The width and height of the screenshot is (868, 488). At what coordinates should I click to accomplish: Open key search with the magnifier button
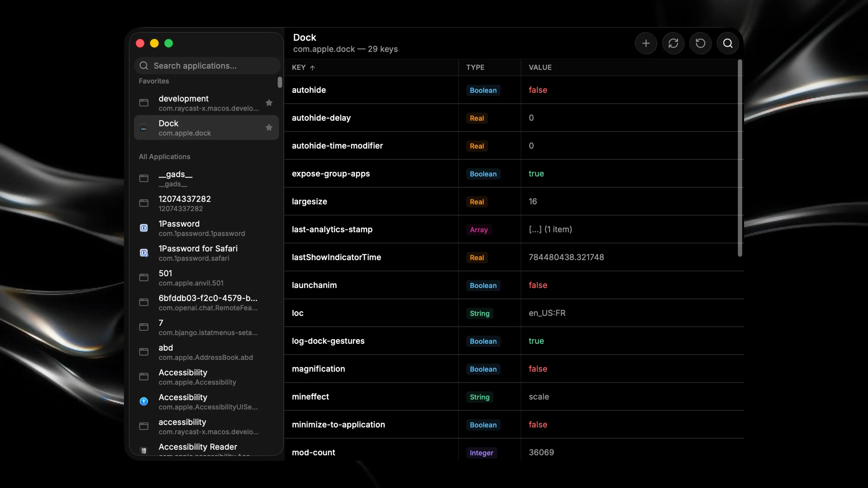point(727,43)
